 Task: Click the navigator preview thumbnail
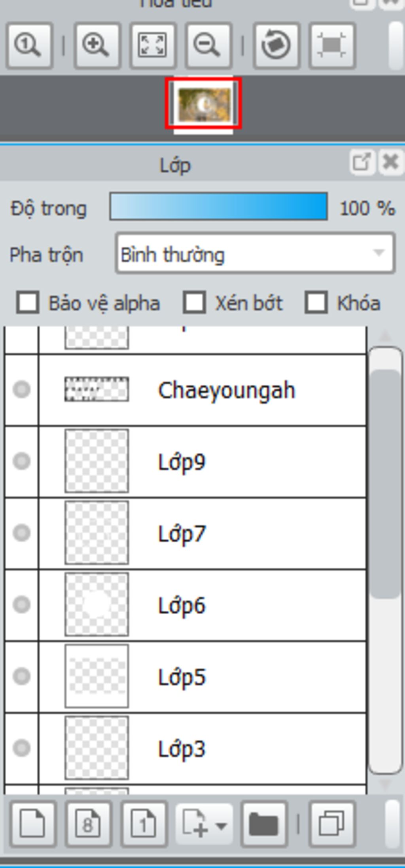(203, 104)
